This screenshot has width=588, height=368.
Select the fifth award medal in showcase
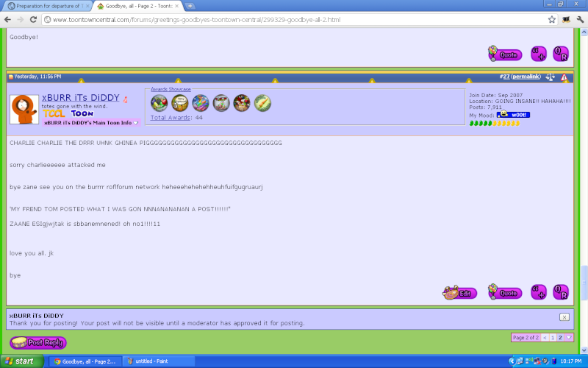click(x=242, y=103)
